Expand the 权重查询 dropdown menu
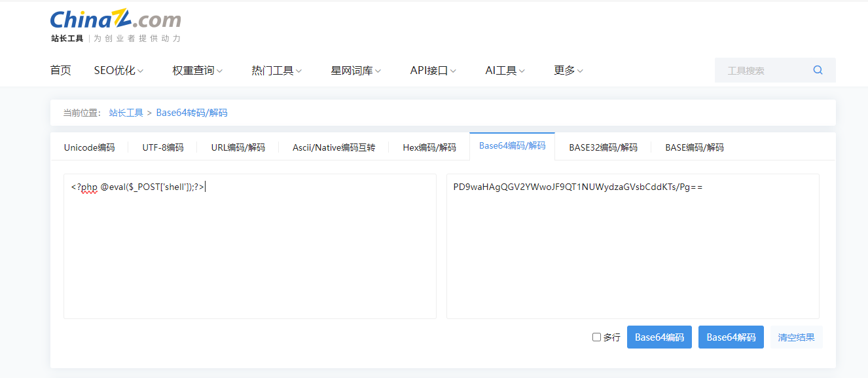Viewport: 868px width, 378px height. pyautogui.click(x=197, y=70)
